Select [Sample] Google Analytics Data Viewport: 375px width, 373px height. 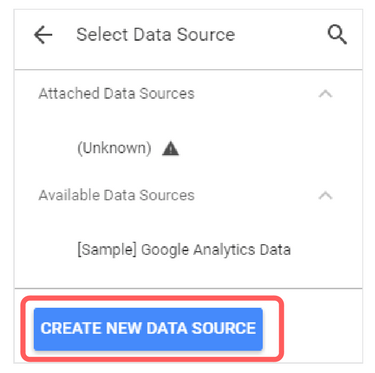(184, 250)
